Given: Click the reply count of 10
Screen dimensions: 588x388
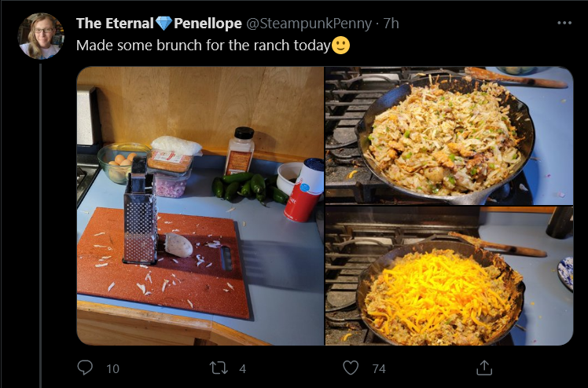Looking at the screenshot, I should tap(112, 368).
